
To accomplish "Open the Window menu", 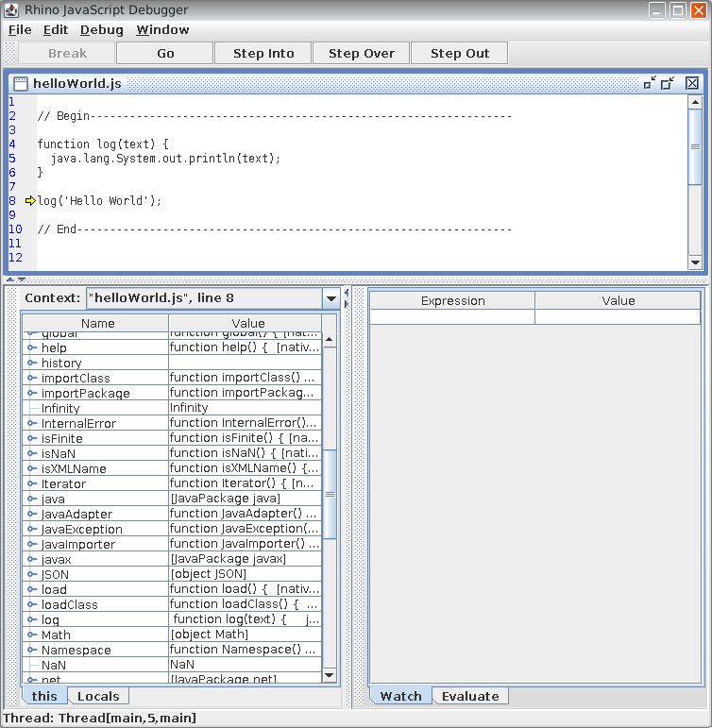I will click(x=162, y=29).
